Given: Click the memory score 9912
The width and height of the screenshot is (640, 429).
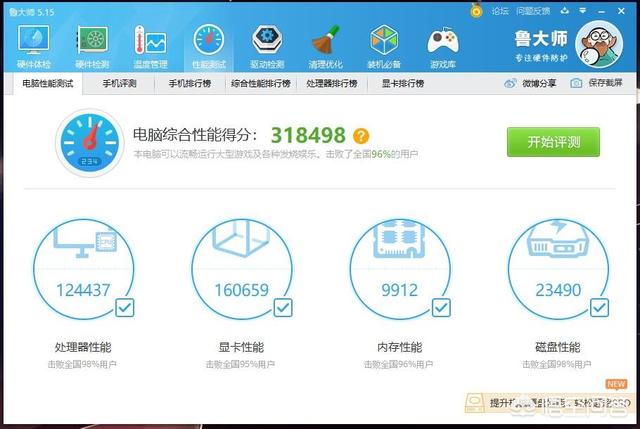Looking at the screenshot, I should [400, 290].
